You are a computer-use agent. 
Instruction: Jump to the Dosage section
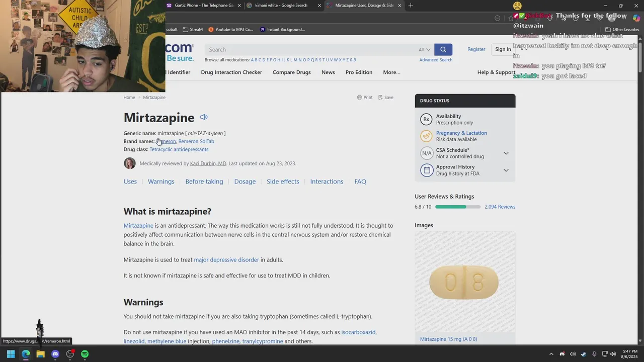(245, 182)
